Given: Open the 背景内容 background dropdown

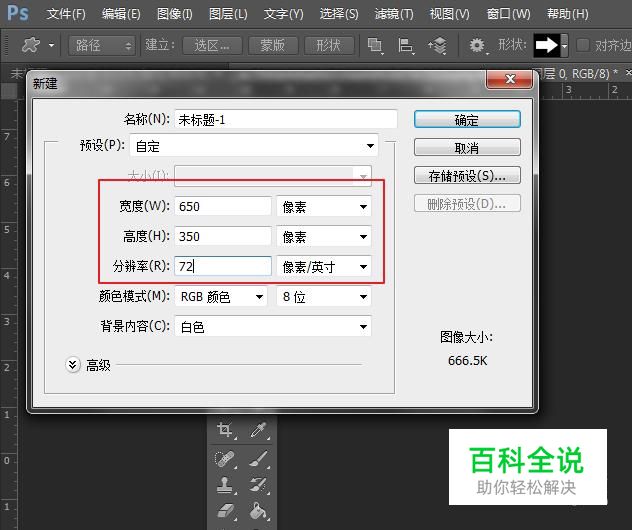Looking at the screenshot, I should pyautogui.click(x=272, y=327).
